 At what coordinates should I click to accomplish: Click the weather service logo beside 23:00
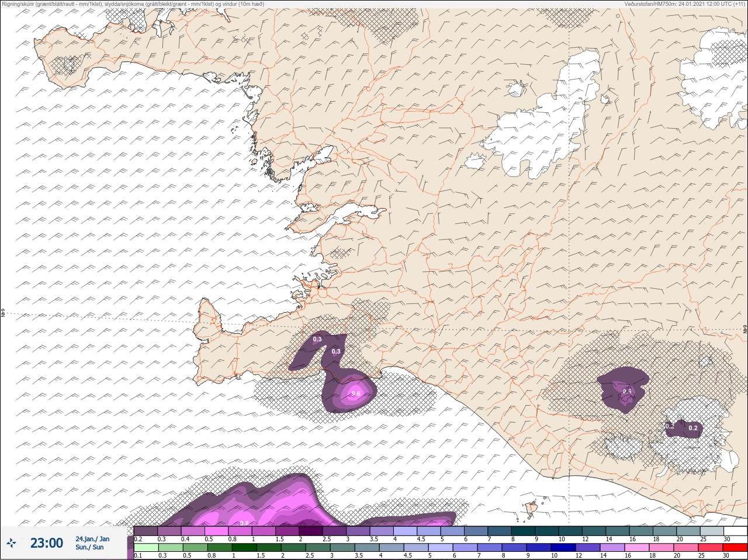[x=11, y=543]
